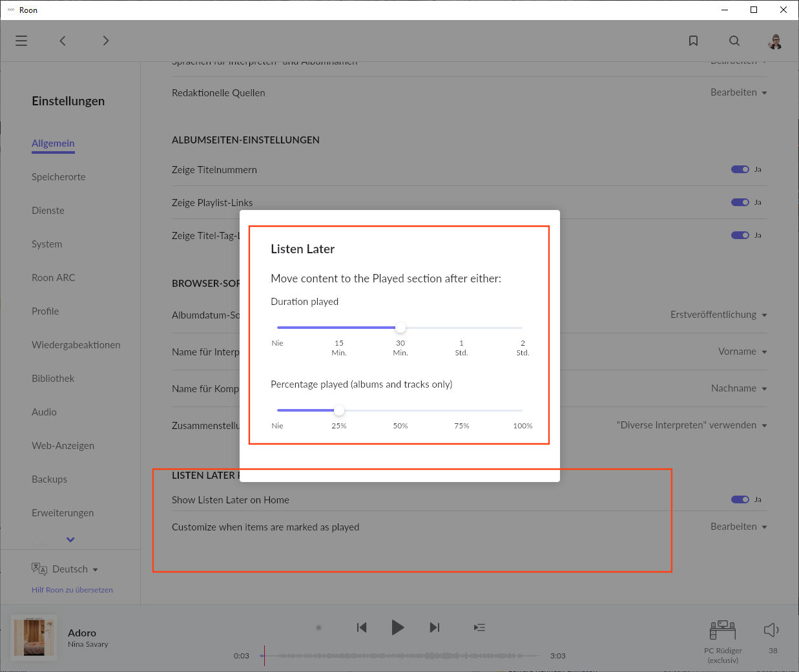Click the user profile avatar
Image resolution: width=799 pixels, height=672 pixels.
[x=775, y=41]
